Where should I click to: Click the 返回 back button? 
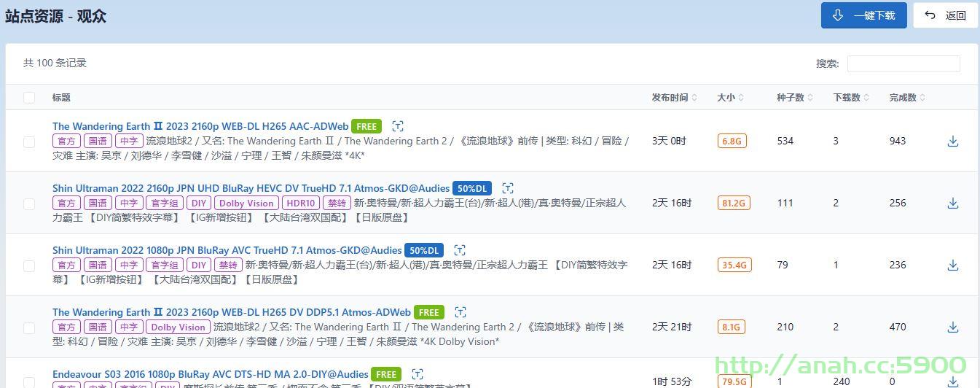[945, 15]
